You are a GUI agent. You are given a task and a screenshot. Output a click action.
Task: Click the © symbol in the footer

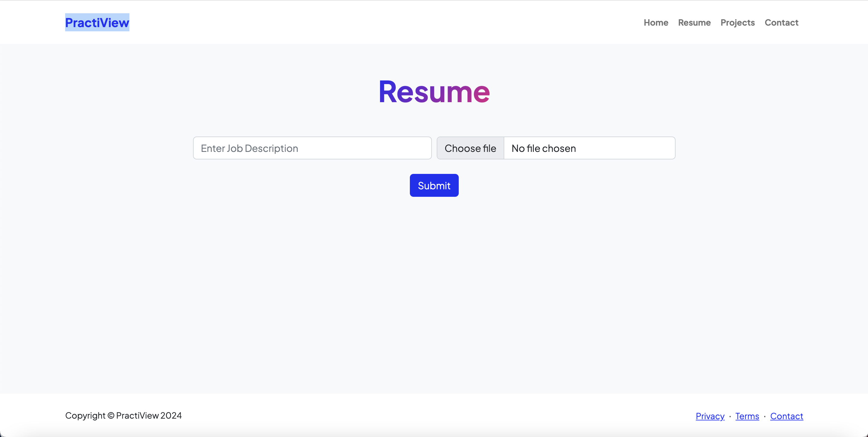pyautogui.click(x=110, y=416)
